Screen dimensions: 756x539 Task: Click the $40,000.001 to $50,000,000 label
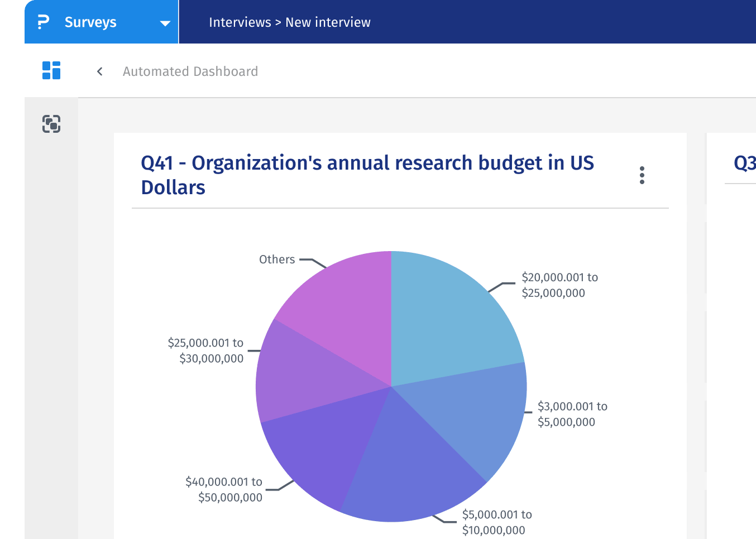click(224, 489)
